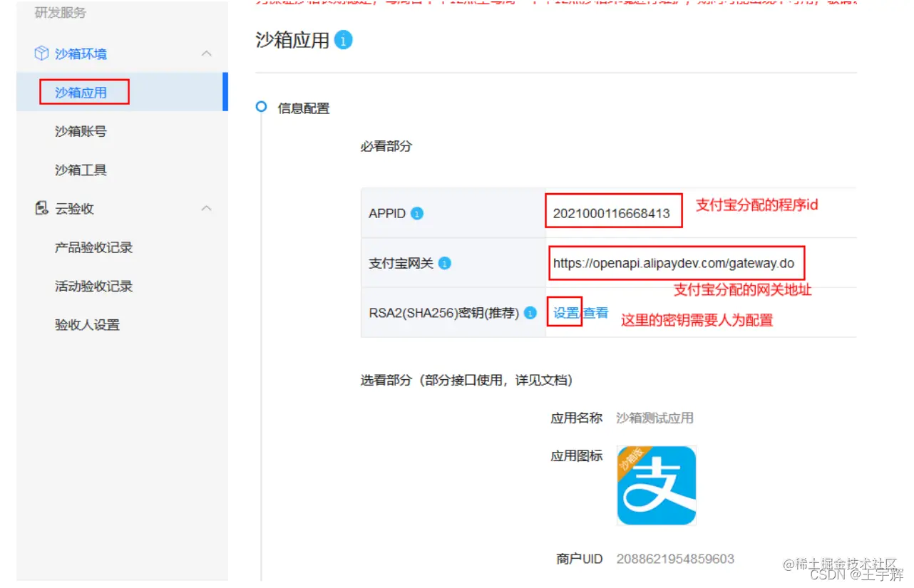This screenshot has height=588, width=914.
Task: Click the info icon after RSA2(SHA256)密钥(推荐)
Action: (530, 312)
